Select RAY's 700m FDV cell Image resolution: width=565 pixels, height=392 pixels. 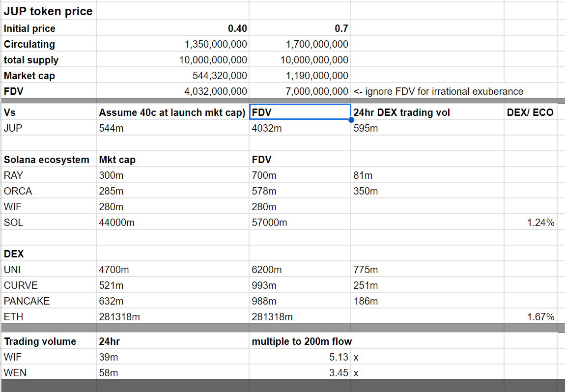coord(300,175)
